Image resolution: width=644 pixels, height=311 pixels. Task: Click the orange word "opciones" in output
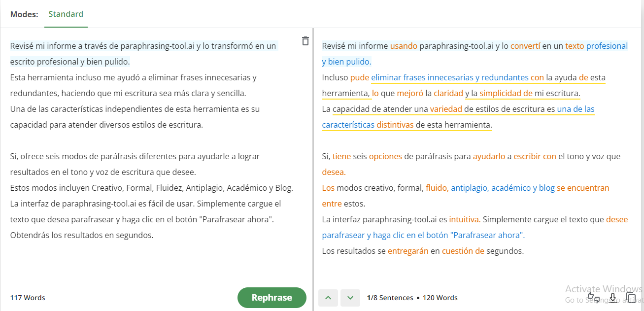click(x=385, y=156)
